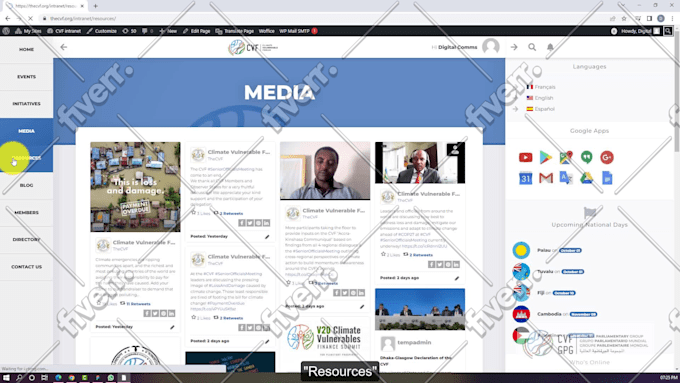Open the Google Calendar app icon

[x=525, y=178]
